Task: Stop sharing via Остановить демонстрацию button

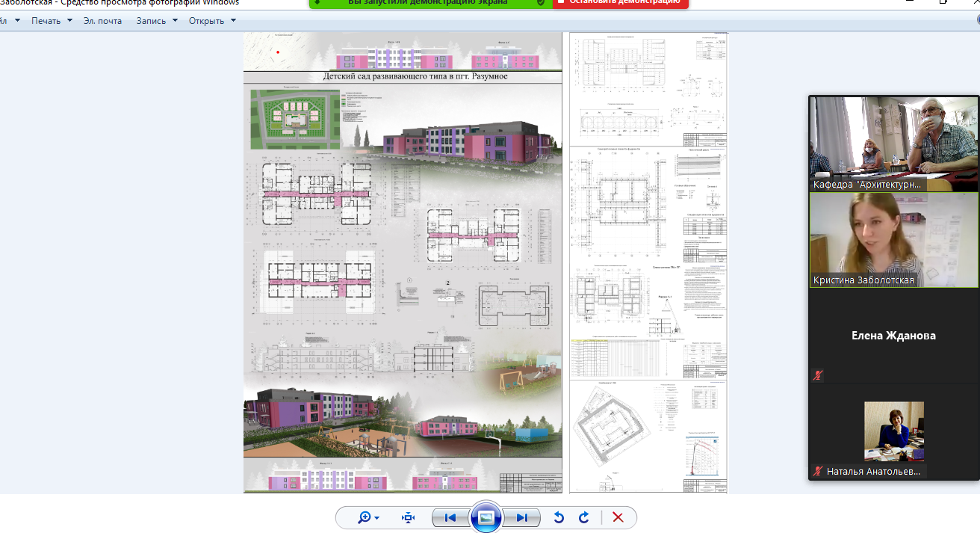Action: click(x=621, y=3)
